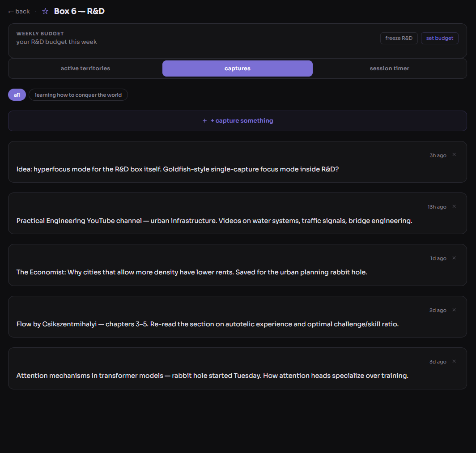The image size is (476, 453).
Task: Switch to the active territories tab
Action: [x=85, y=68]
